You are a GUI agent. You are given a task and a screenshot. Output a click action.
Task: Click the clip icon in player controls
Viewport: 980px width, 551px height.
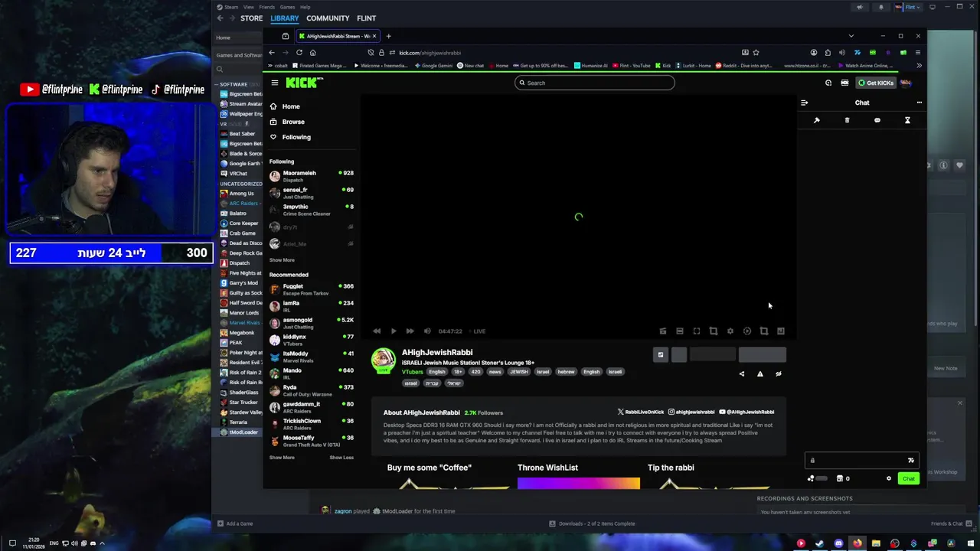click(663, 331)
